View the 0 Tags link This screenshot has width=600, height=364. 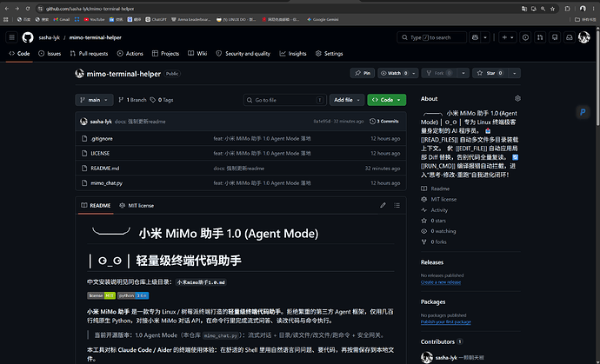[162, 100]
